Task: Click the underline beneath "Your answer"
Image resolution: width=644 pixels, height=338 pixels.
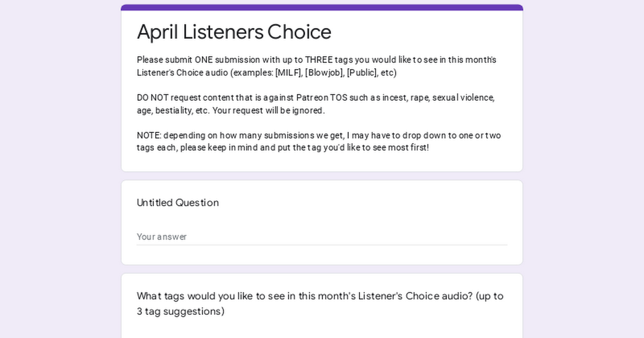Action: point(322,245)
